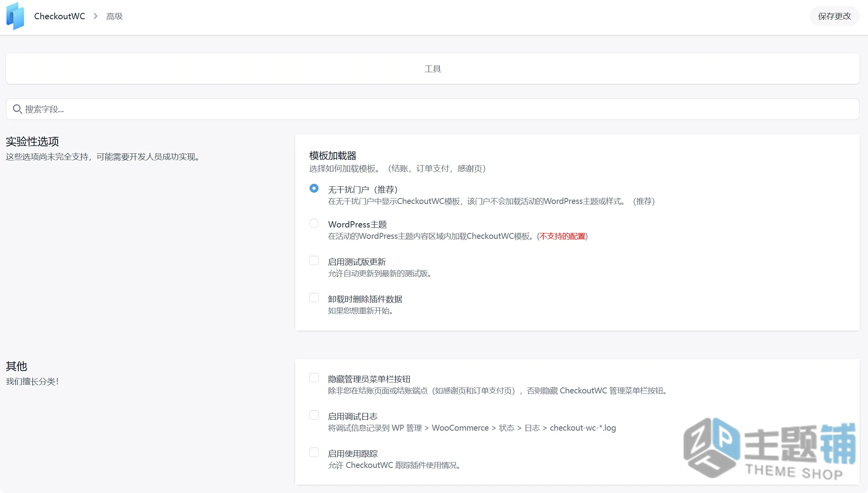Focus the 搜索字段 search input
Image resolution: width=868 pixels, height=493 pixels.
tap(433, 109)
